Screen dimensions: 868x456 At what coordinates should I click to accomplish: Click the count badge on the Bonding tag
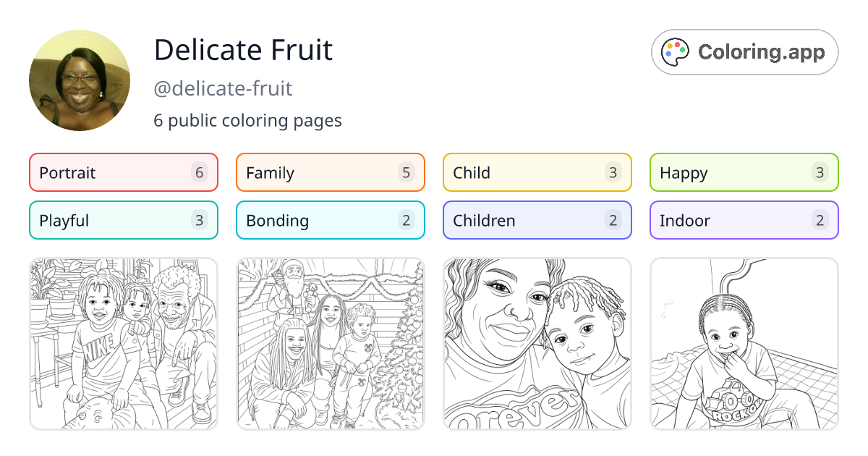click(407, 220)
